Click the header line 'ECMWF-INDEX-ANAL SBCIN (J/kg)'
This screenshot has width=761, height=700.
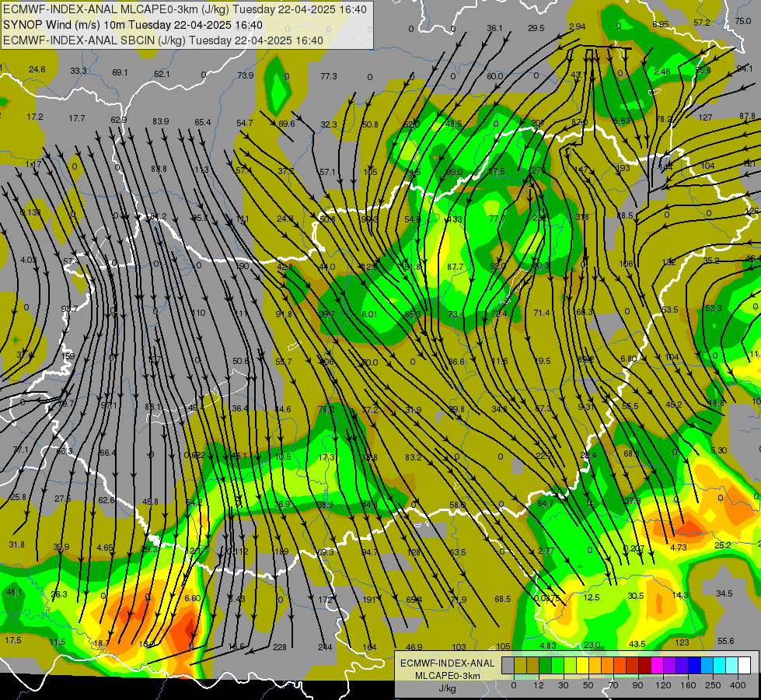[x=95, y=40]
